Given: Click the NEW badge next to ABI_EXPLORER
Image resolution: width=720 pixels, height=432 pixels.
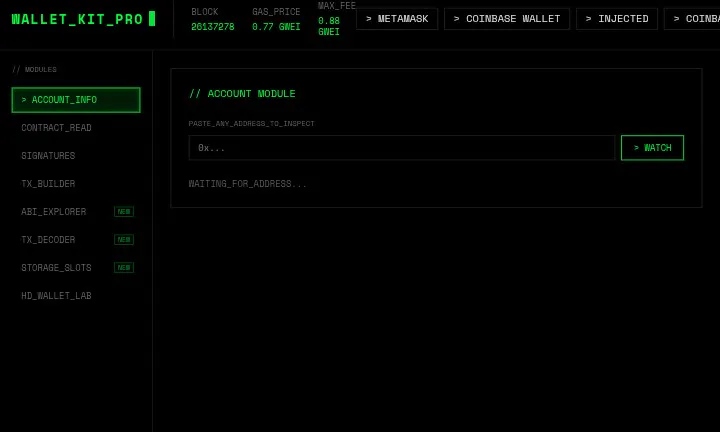Looking at the screenshot, I should tap(124, 212).
